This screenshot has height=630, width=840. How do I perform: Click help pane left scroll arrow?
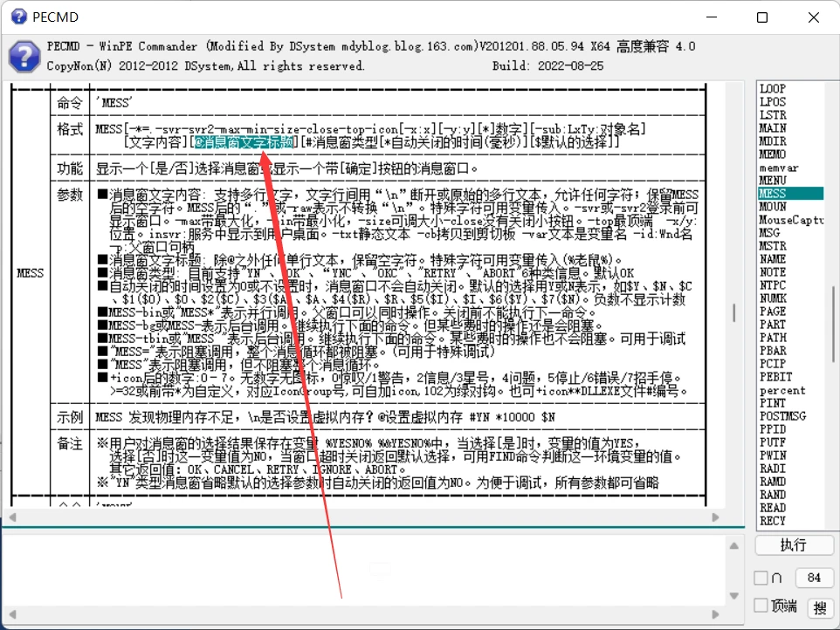(x=12, y=517)
